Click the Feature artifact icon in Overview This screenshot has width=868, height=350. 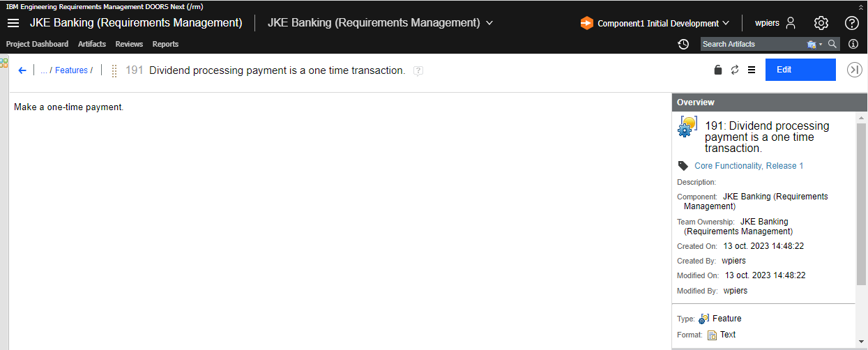click(x=687, y=127)
